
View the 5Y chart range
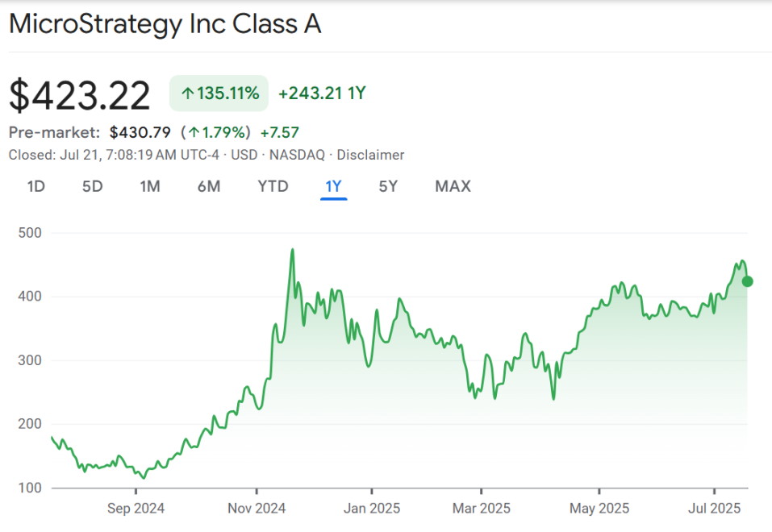(386, 186)
